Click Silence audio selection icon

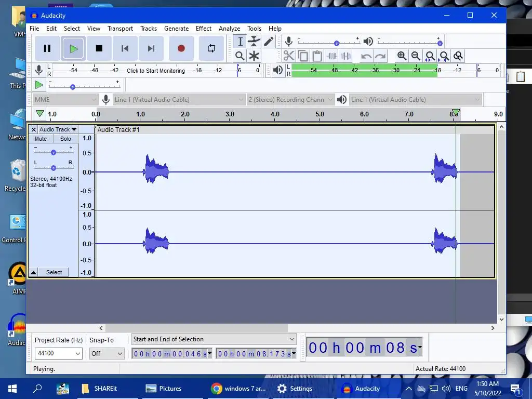pos(345,56)
